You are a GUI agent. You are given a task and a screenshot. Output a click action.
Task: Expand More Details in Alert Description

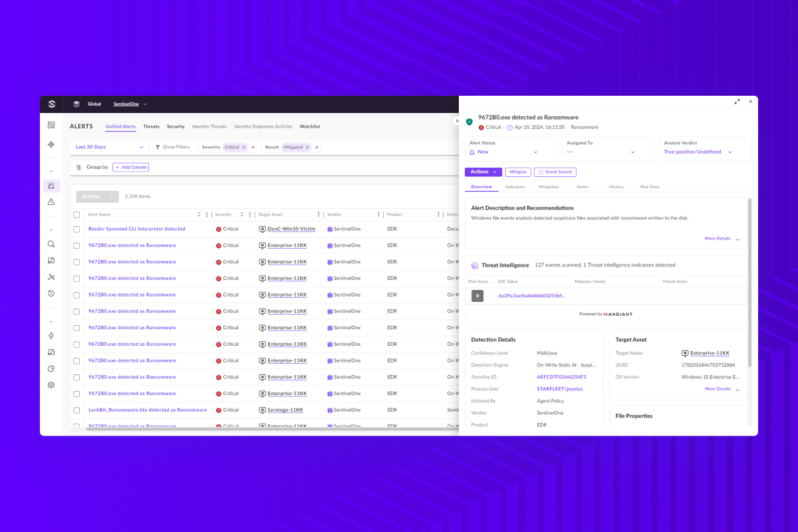tap(722, 239)
